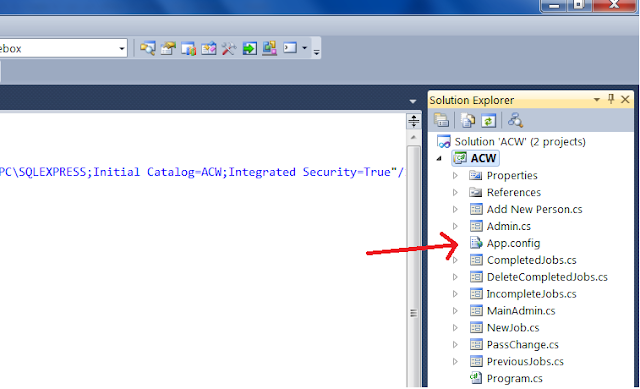Image resolution: width=640 pixels, height=389 pixels.
Task: Expand the IncompleteJobs.cs node
Action: tap(456, 294)
